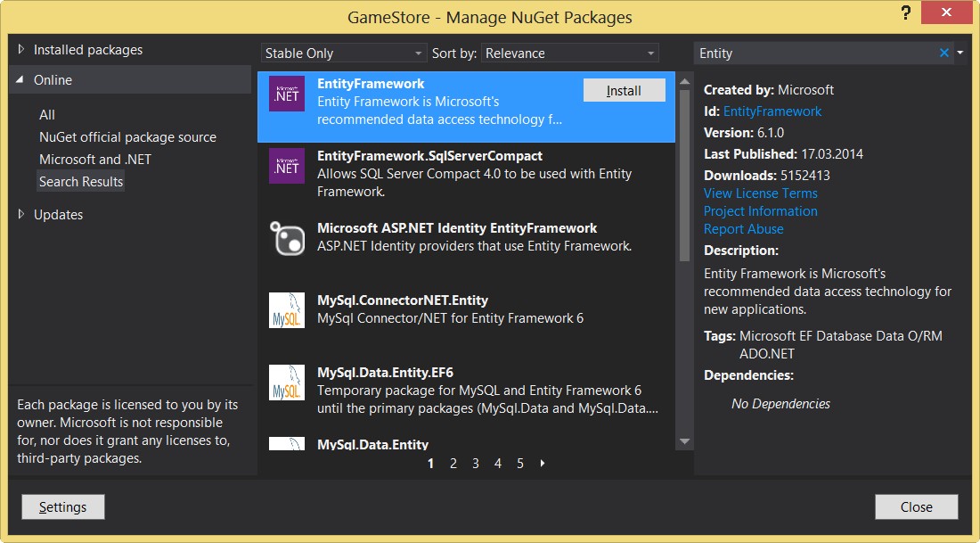Click the Version 6.1.0 text
The height and width of the screenshot is (543, 980).
743,133
